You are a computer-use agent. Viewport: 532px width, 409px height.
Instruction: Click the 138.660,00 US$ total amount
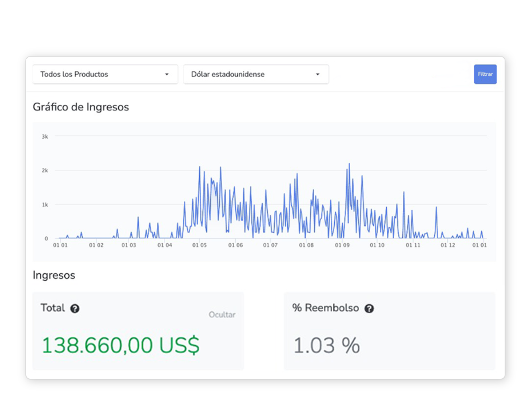pyautogui.click(x=121, y=345)
